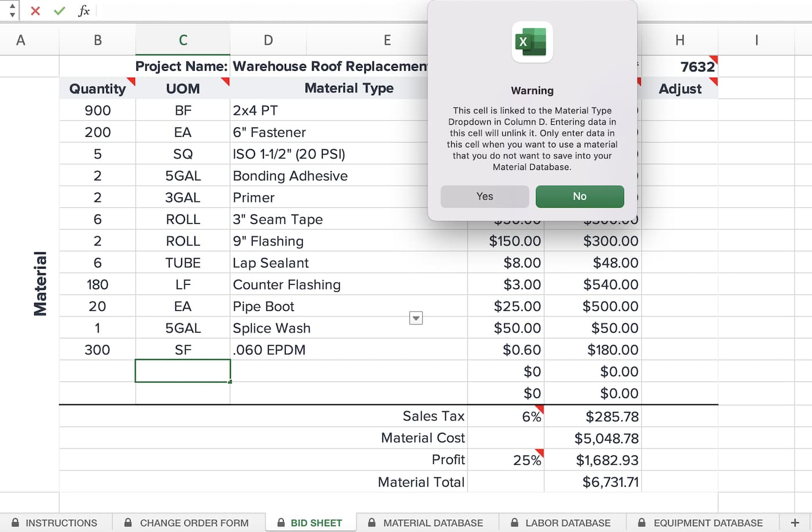Open Insert Function via the fx icon
This screenshot has height=532, width=812.
pos(83,10)
